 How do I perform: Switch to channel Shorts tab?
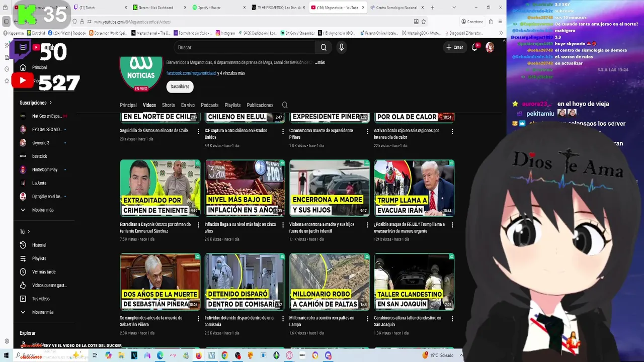point(169,105)
